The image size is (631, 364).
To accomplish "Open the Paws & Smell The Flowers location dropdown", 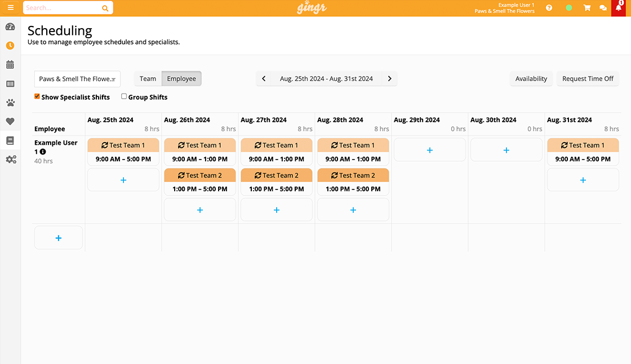I will 77,79.
